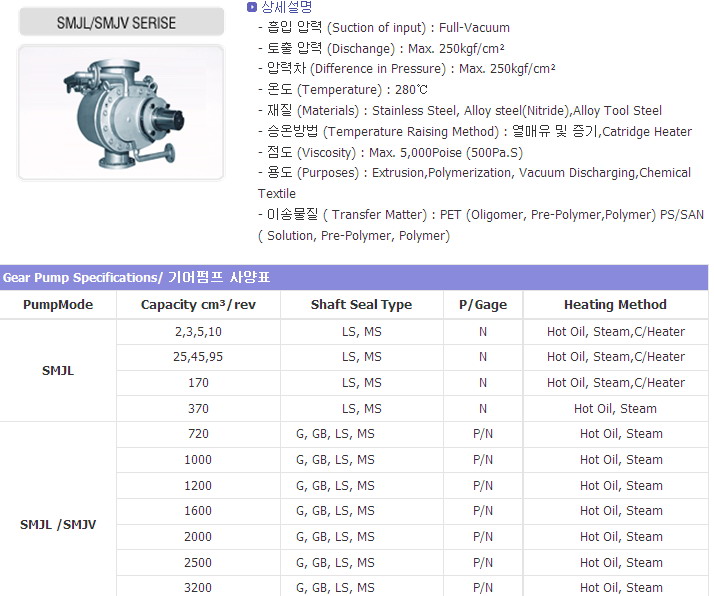The image size is (714, 596).
Task: Click the 25,45,95 capacity value
Action: (x=198, y=357)
